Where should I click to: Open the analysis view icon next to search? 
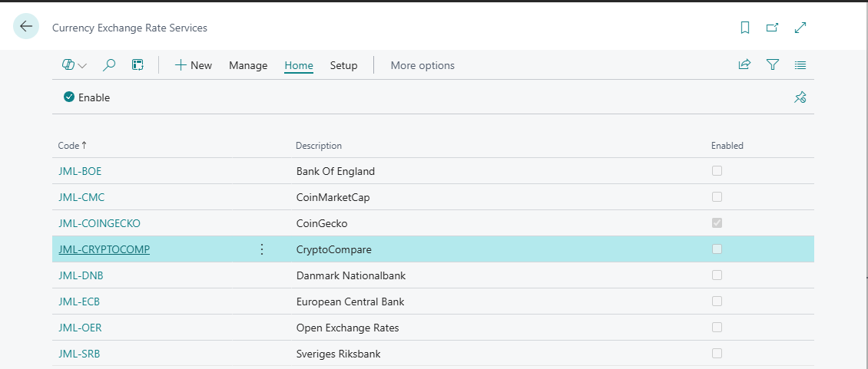click(x=138, y=65)
